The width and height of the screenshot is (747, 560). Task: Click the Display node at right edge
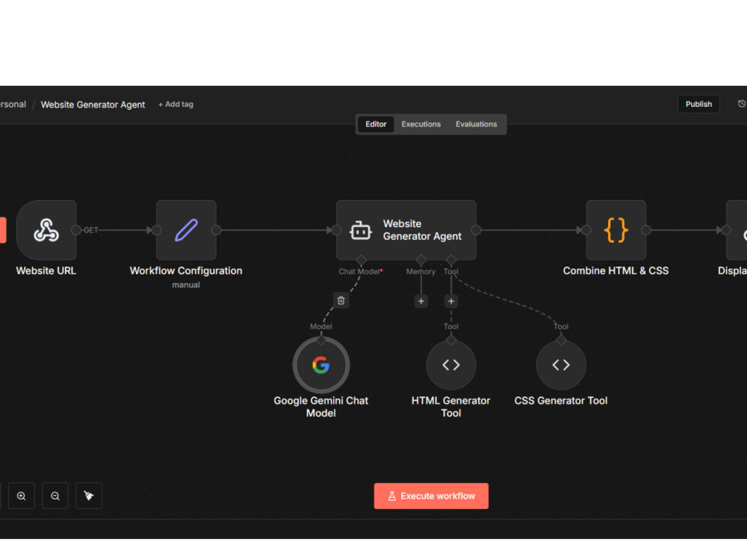737,230
